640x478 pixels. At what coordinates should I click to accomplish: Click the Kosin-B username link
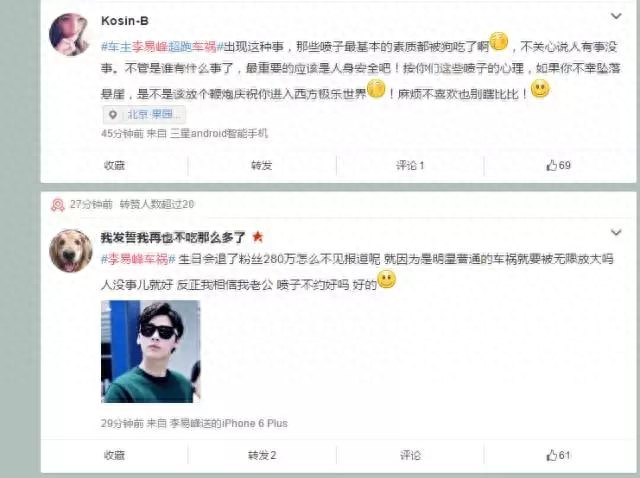point(124,21)
